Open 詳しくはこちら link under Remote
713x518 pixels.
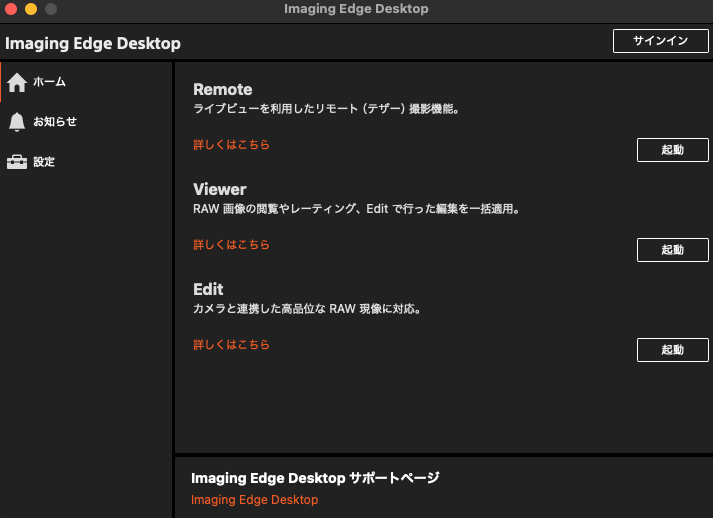[x=231, y=145]
